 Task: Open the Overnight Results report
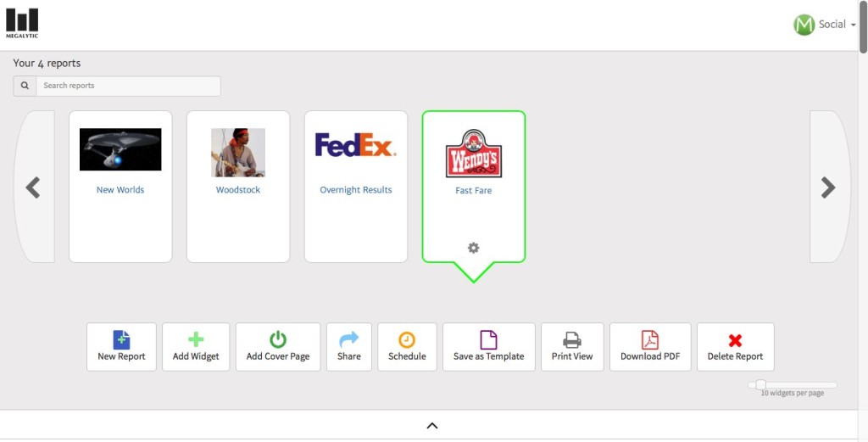356,190
